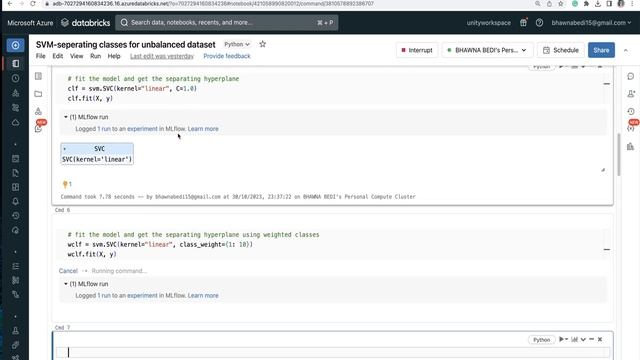Collapse the MLflow run section in Cmd 5
Screen dimensions: 640x360
[x=66, y=117]
